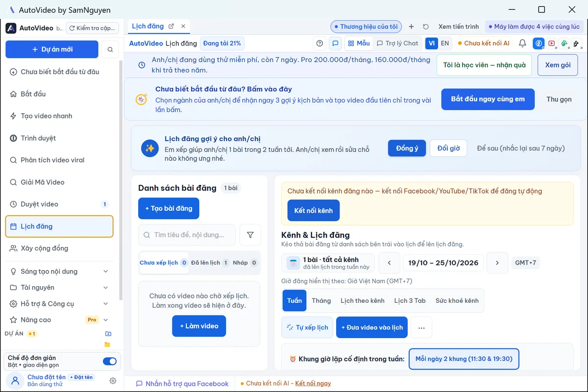Close the Lịch đăng tab

(x=183, y=26)
